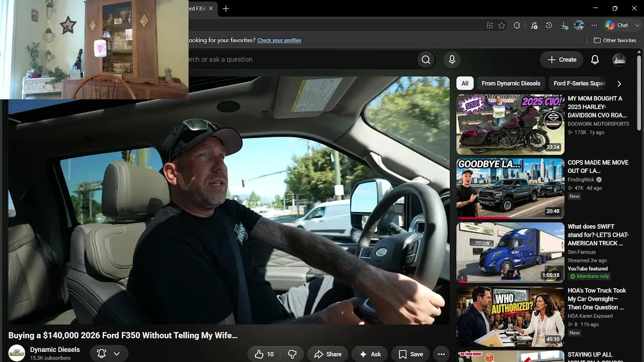Open the WHO AUTHORIZED HOA video thumbnail
The width and height of the screenshot is (644, 362).
pyautogui.click(x=510, y=316)
